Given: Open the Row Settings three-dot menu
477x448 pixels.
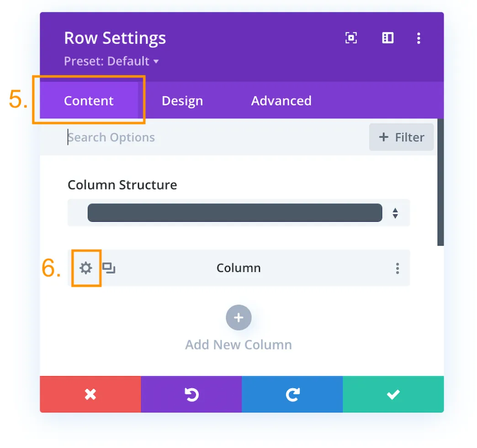Looking at the screenshot, I should point(419,38).
